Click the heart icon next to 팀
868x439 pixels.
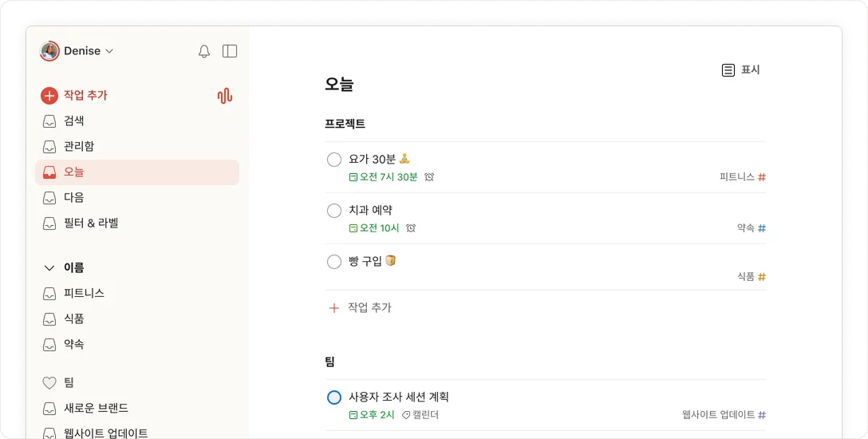(x=49, y=383)
